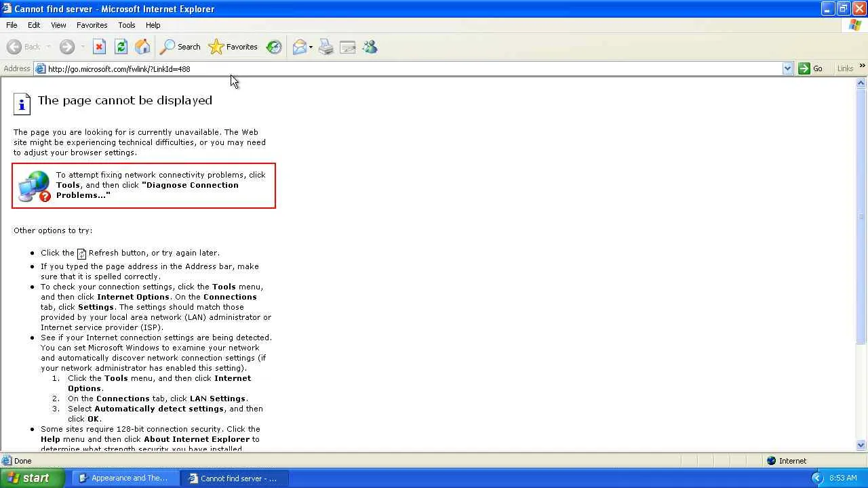Click the 'Other options to try:' text
Viewport: 868px width, 488px height.
click(53, 230)
